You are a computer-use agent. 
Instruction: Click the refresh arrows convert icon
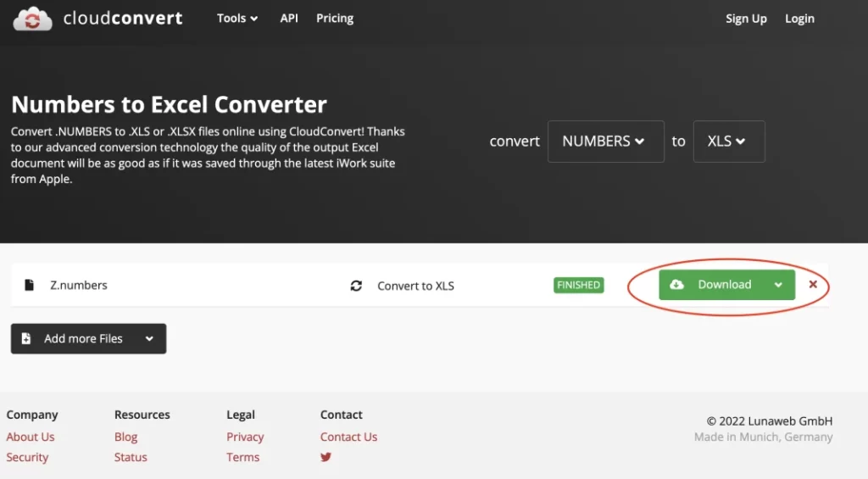click(356, 286)
